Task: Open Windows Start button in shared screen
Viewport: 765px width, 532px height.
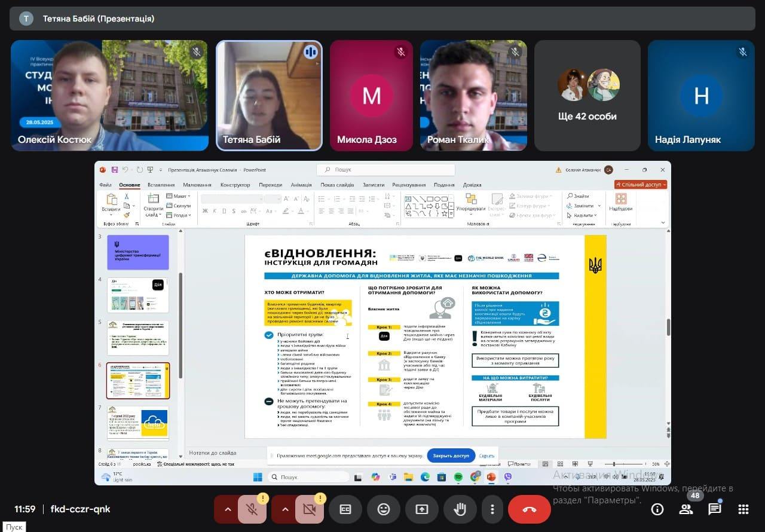Action: pyautogui.click(x=258, y=477)
